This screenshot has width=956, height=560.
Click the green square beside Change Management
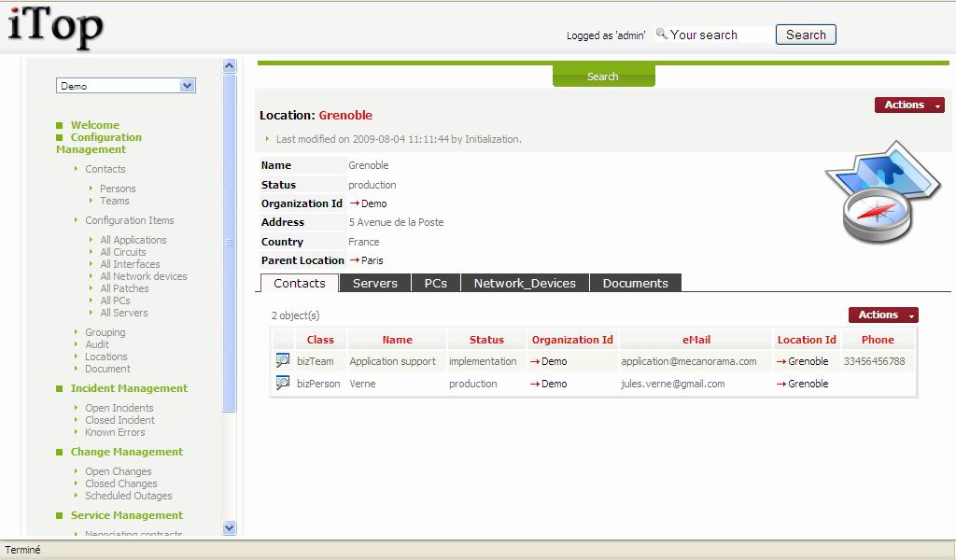click(x=59, y=452)
